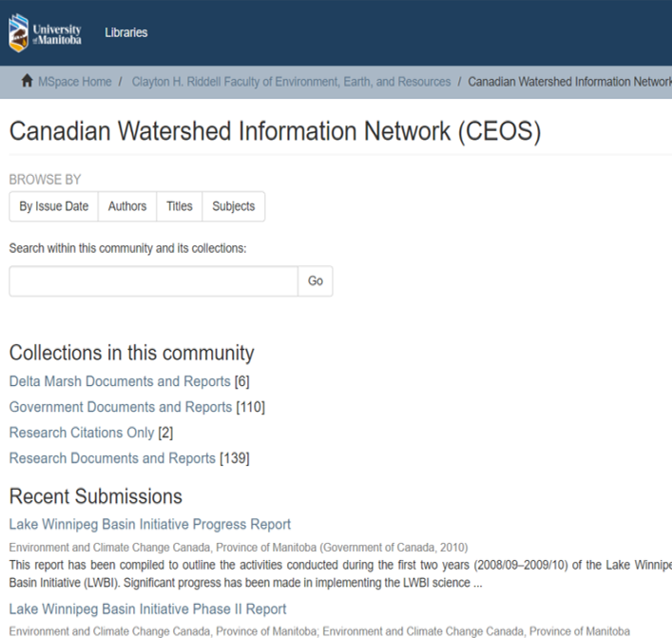Browse by Subjects

[x=233, y=206]
